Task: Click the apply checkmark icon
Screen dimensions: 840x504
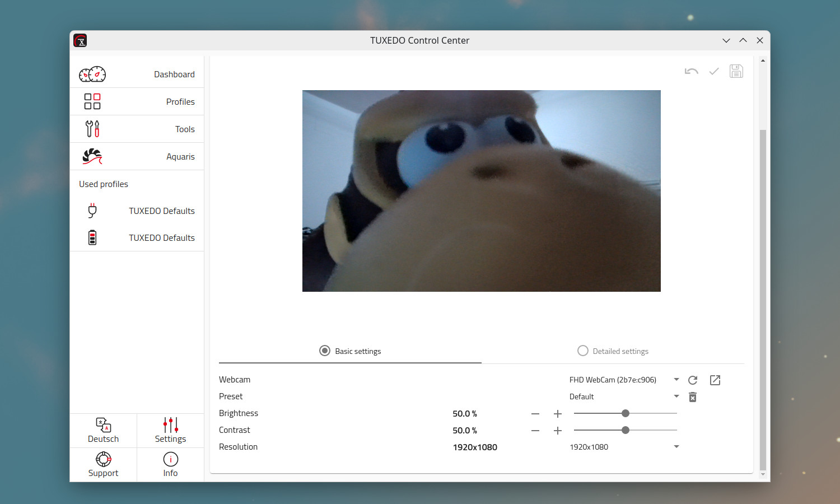Action: tap(714, 71)
